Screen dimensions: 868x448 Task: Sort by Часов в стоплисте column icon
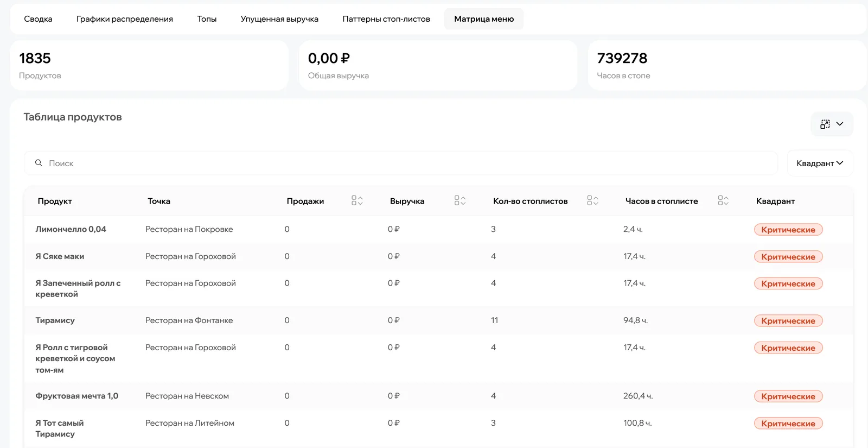point(723,201)
